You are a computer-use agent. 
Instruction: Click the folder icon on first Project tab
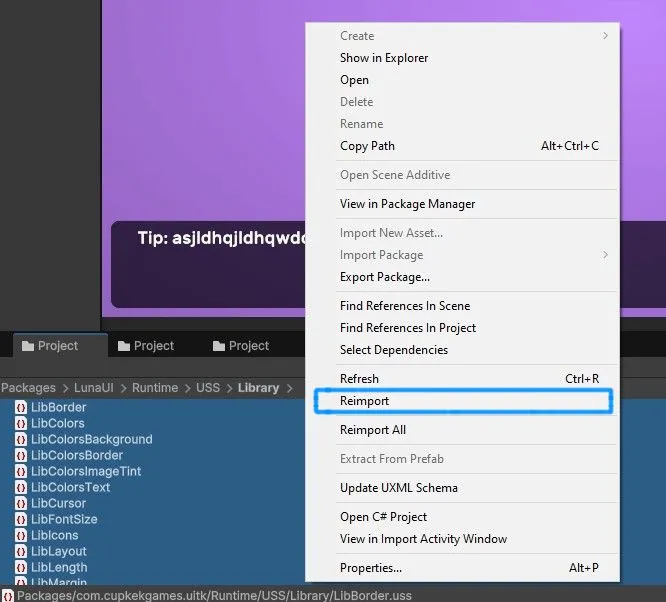27,346
